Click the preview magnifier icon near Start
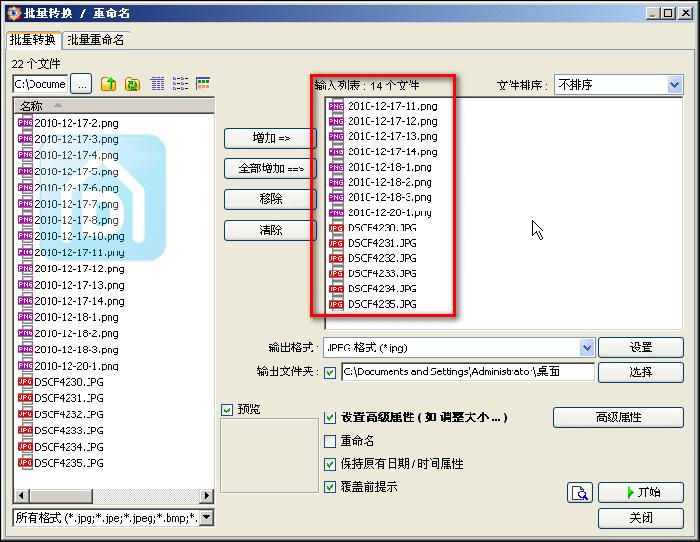The width and height of the screenshot is (700, 542). (x=579, y=492)
